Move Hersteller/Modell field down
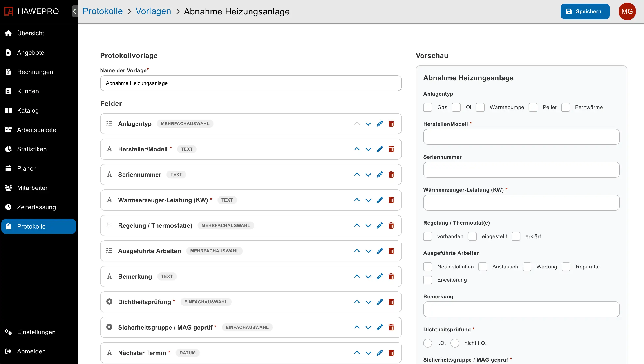 368,149
